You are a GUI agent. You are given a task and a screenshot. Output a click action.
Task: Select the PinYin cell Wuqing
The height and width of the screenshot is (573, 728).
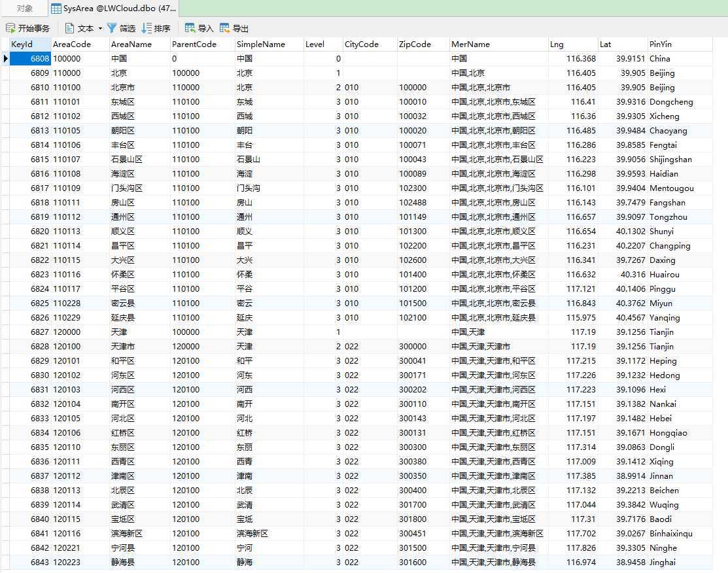680,505
